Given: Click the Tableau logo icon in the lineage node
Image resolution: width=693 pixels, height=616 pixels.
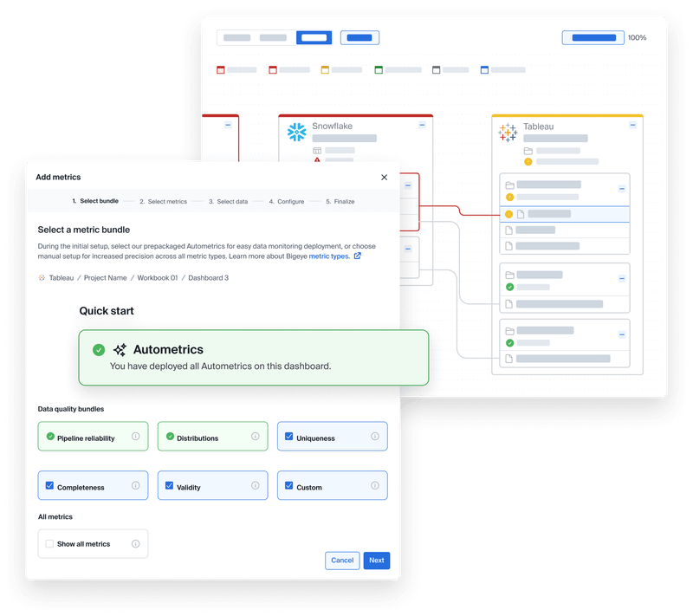Looking at the screenshot, I should point(507,132).
